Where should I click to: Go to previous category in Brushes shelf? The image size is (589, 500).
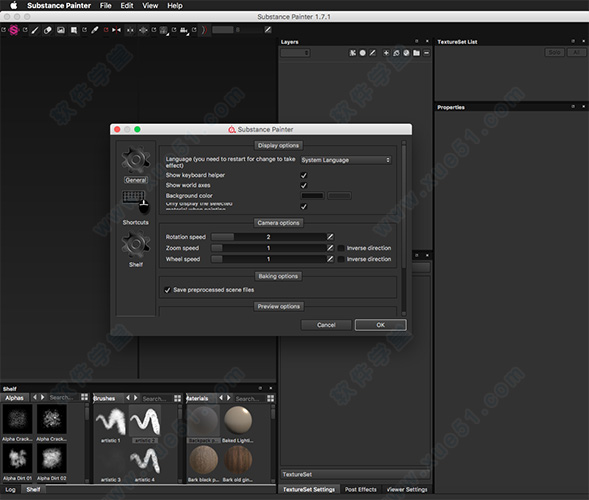tap(128, 397)
